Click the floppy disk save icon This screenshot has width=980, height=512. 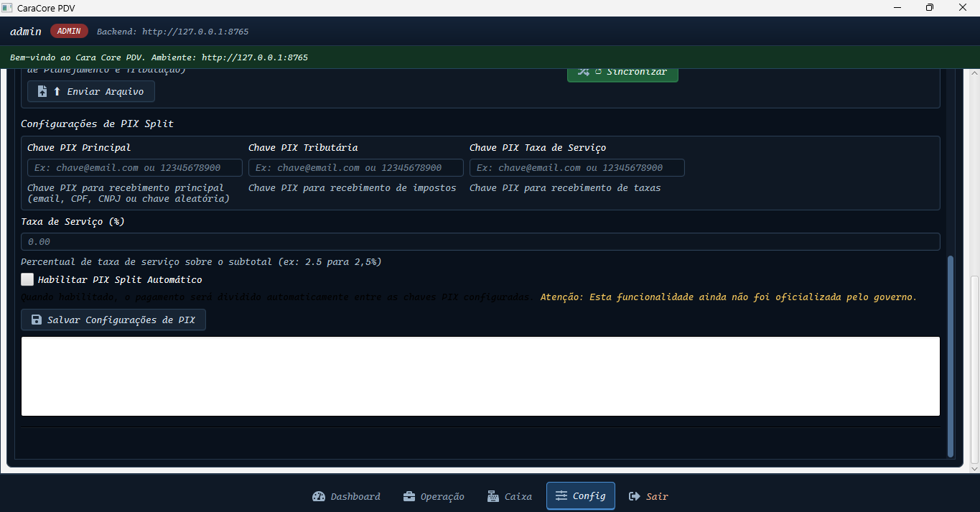tap(37, 320)
